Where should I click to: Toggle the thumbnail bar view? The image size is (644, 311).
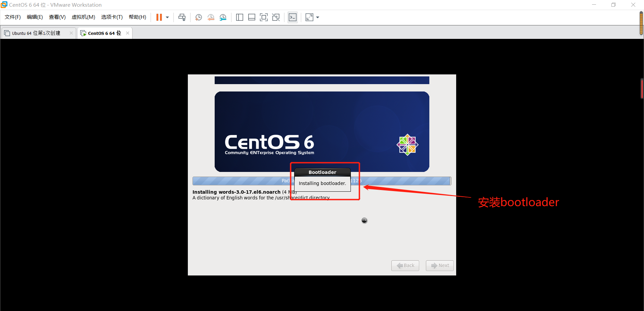[x=252, y=17]
